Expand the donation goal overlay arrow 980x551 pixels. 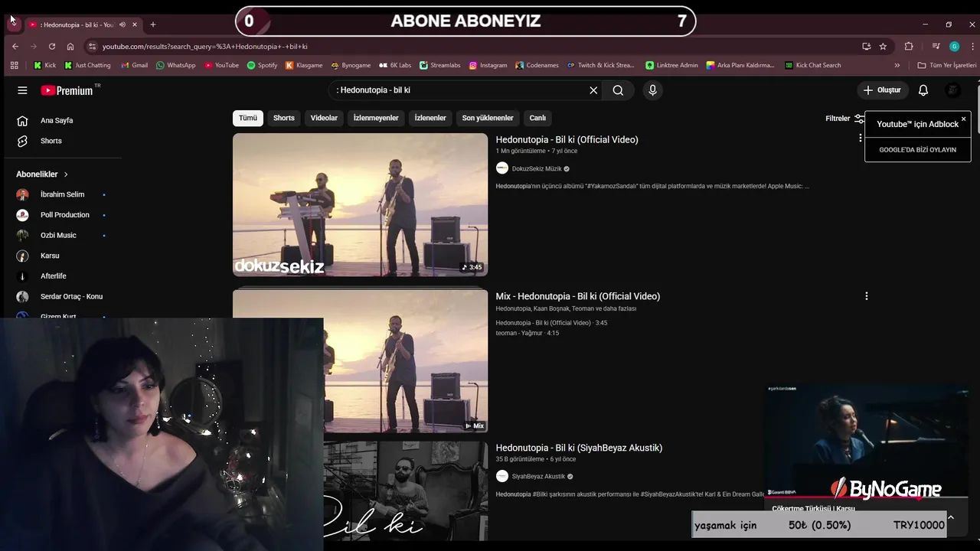click(951, 517)
